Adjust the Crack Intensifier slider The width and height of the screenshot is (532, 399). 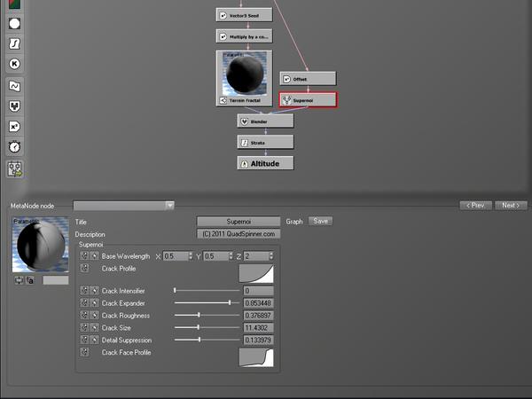(x=207, y=291)
